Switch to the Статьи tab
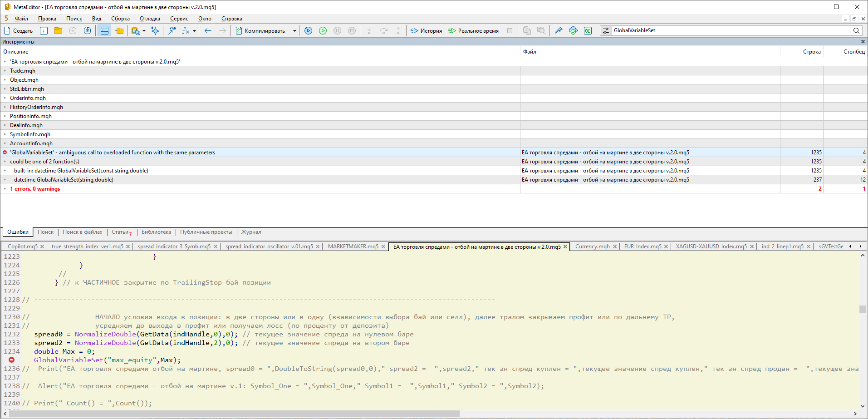Image resolution: width=868 pixels, height=419 pixels. point(121,232)
